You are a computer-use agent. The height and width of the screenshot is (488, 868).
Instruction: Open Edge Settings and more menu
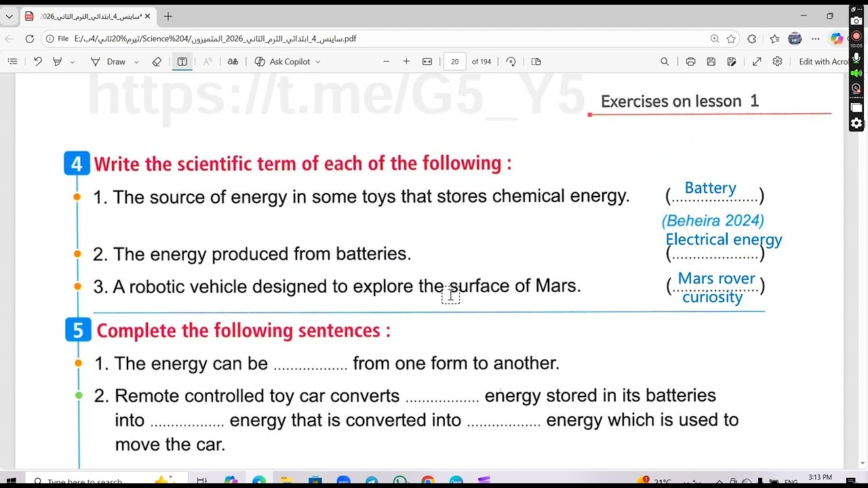coord(816,39)
